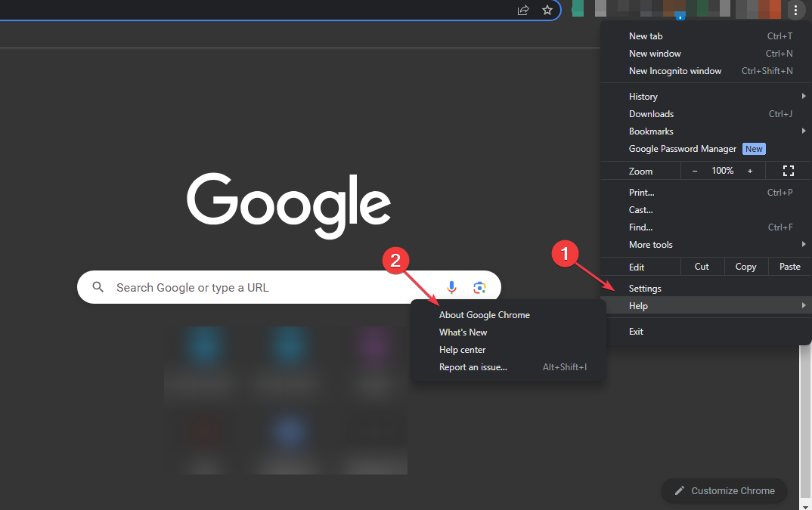The width and height of the screenshot is (812, 510).
Task: Click the New badge beside Password Manager
Action: (754, 149)
